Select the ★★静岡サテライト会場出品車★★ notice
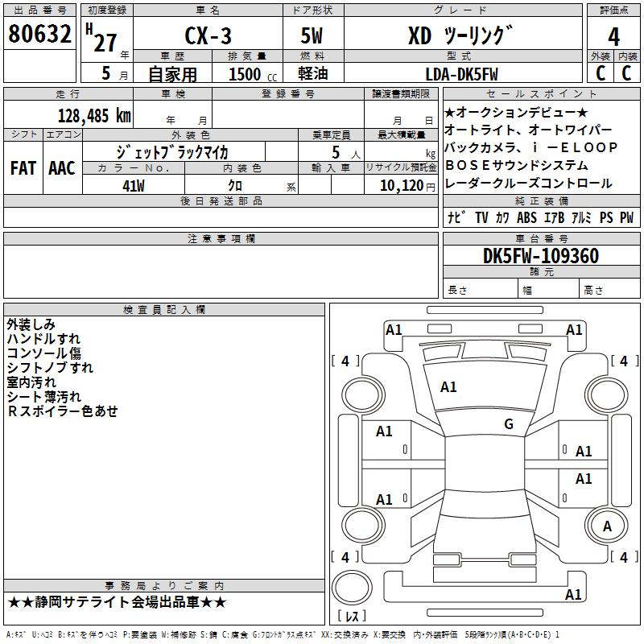 click(x=117, y=602)
